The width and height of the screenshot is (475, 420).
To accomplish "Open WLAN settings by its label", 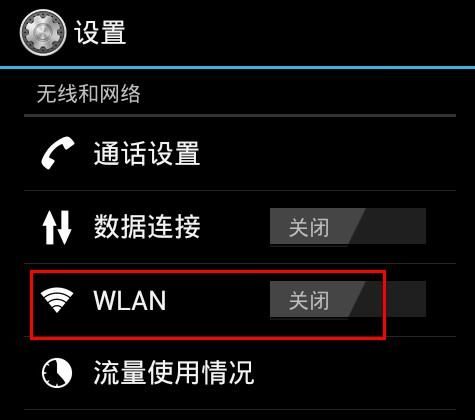I will (130, 300).
